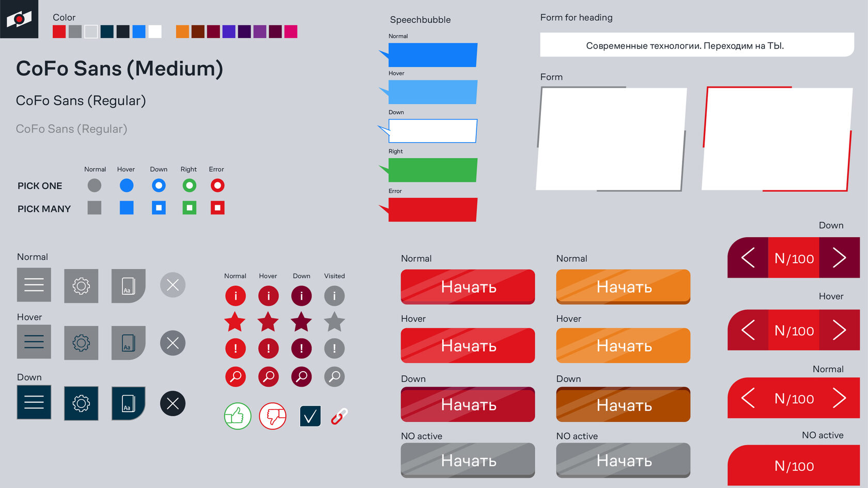
Task: Click the Down state font document icon
Action: pos(128,403)
